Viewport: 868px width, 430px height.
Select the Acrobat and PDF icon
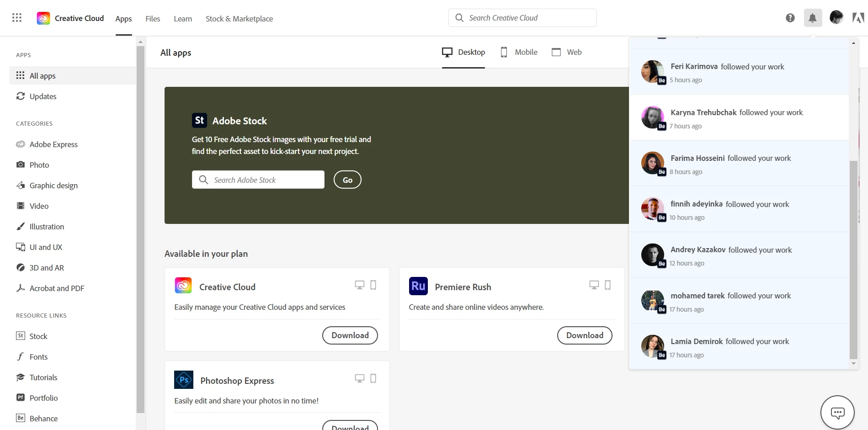[x=21, y=288]
